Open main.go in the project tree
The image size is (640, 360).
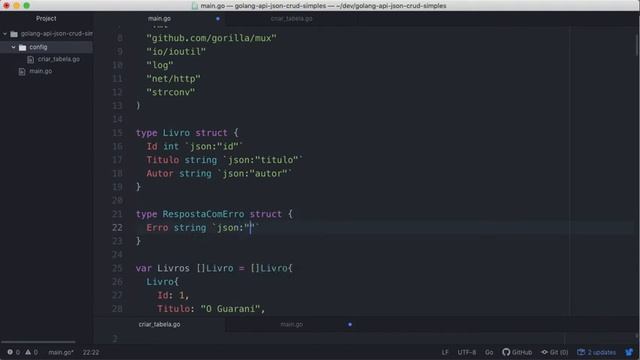(x=40, y=71)
